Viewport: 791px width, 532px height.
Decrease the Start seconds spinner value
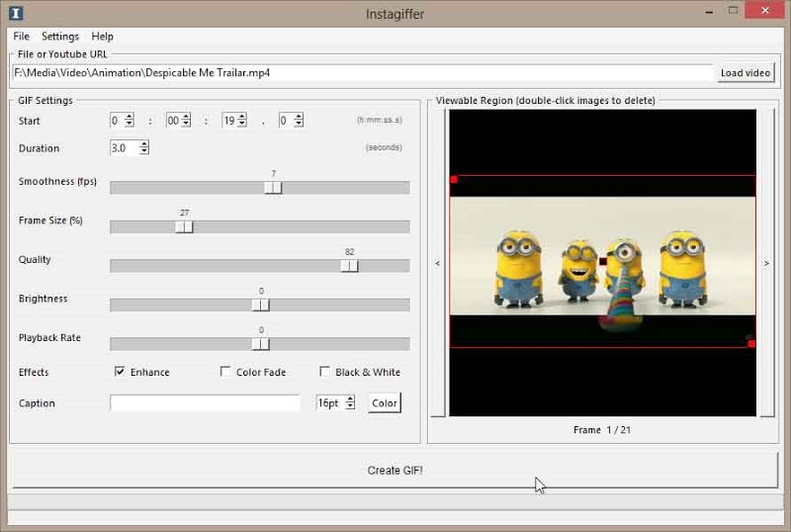pyautogui.click(x=242, y=124)
